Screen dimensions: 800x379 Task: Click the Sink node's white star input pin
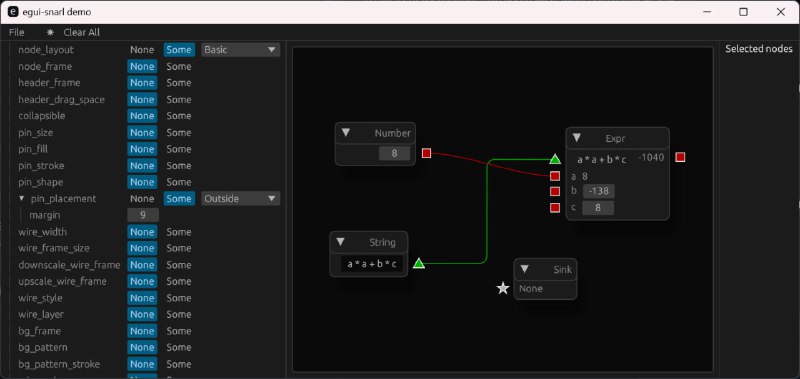tap(503, 289)
